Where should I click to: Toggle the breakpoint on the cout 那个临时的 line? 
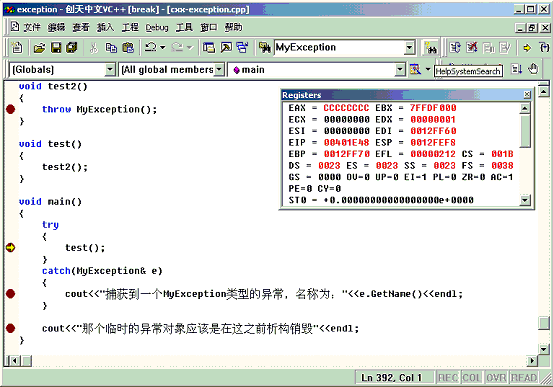(x=11, y=328)
